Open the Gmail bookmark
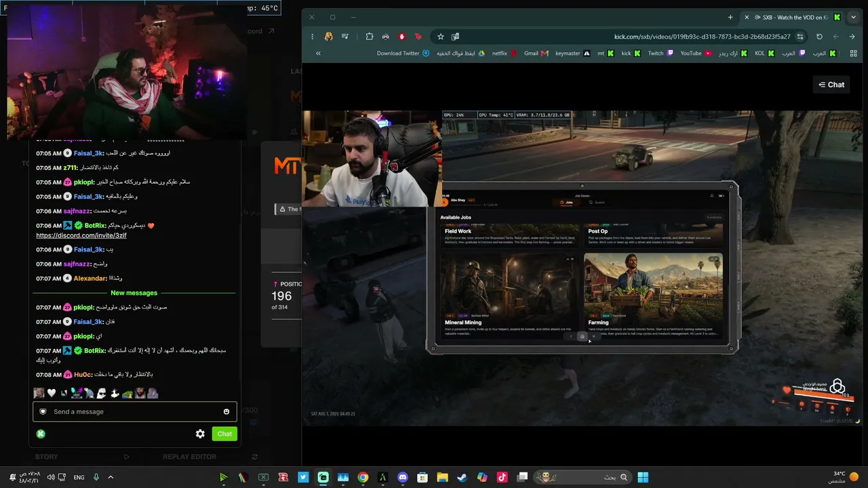 [536, 54]
